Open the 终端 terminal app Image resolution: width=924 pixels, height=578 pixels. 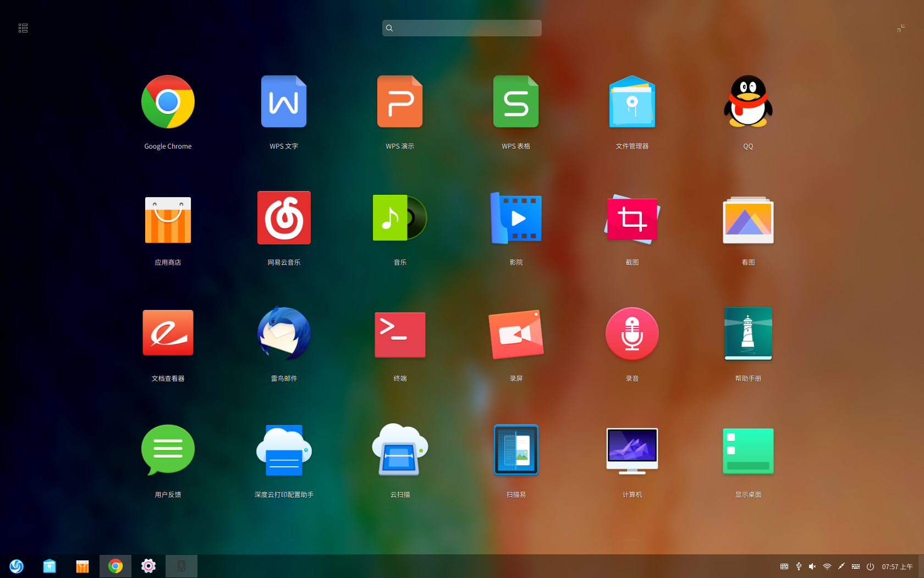(400, 335)
